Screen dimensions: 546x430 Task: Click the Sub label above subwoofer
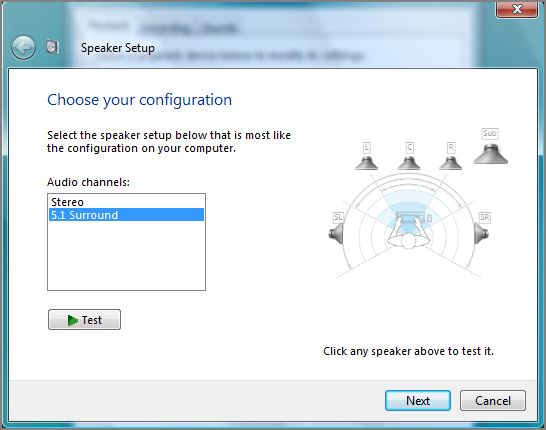490,134
